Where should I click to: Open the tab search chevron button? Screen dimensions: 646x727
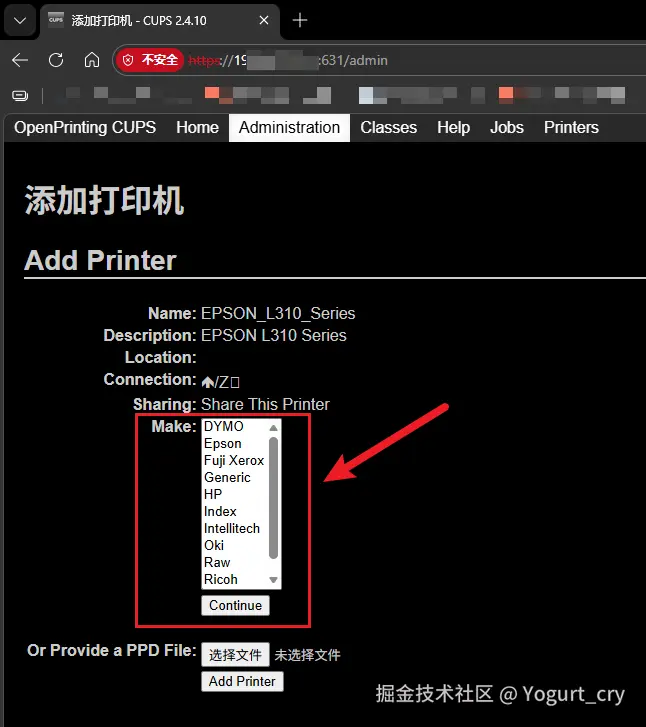(20, 20)
